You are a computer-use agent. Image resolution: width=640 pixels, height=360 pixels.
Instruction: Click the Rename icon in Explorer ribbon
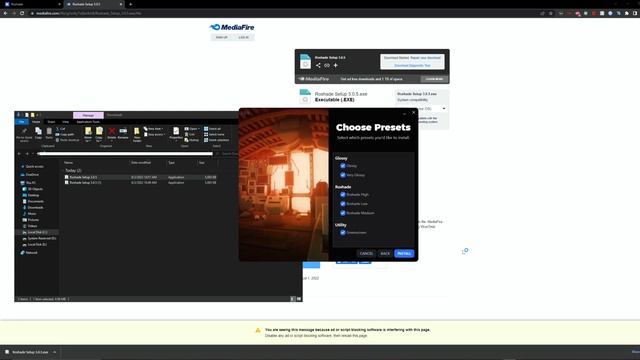point(123,133)
